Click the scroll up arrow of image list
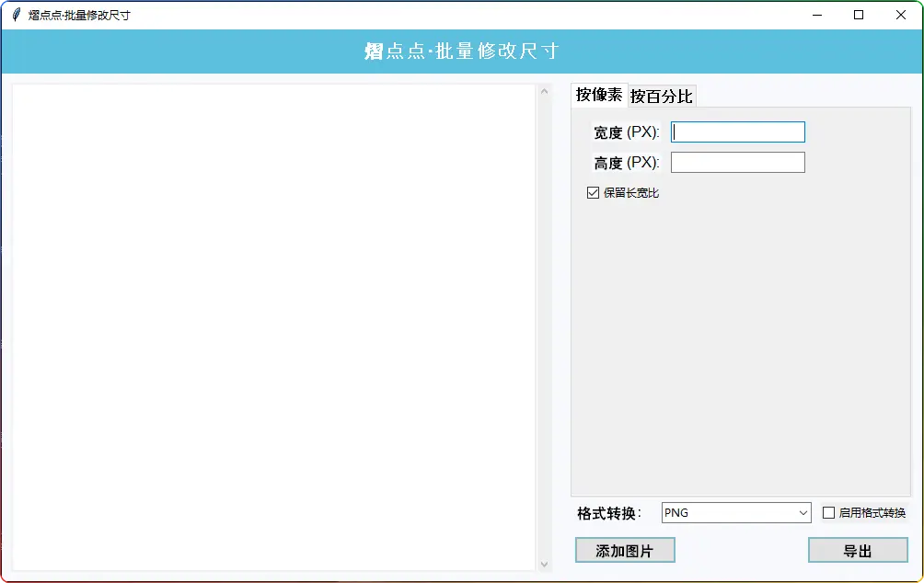Screen dimensions: 924x583 click(x=543, y=91)
